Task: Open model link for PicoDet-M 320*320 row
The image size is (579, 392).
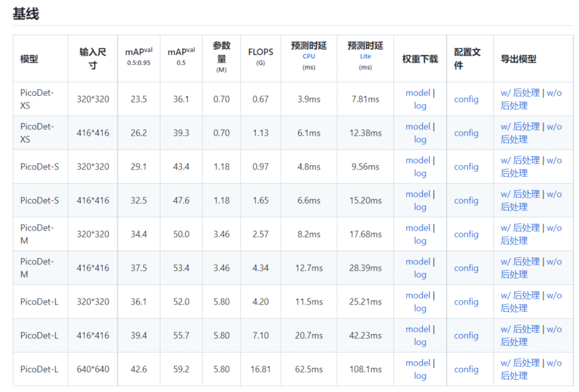Action: pos(418,228)
